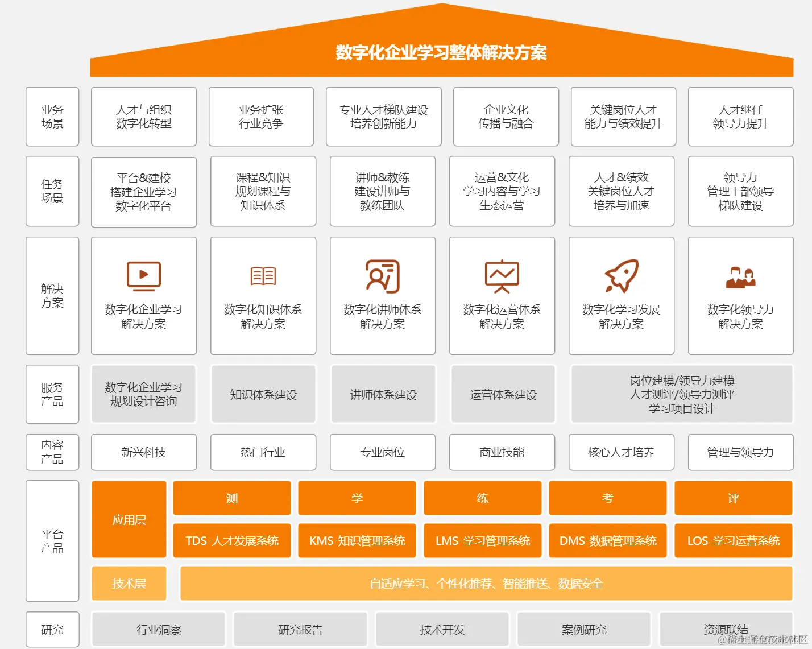Screen dimensions: 812x649
Task: Click the 运营体系建设 service box
Action: pos(503,394)
